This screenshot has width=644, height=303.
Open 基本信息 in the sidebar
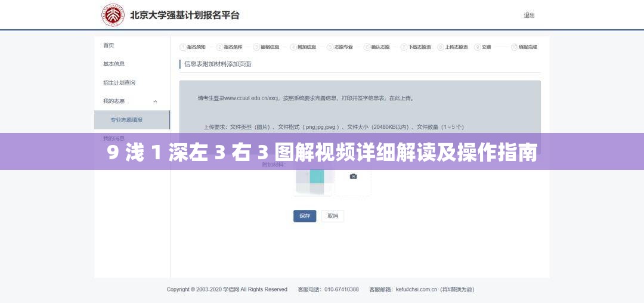click(114, 64)
